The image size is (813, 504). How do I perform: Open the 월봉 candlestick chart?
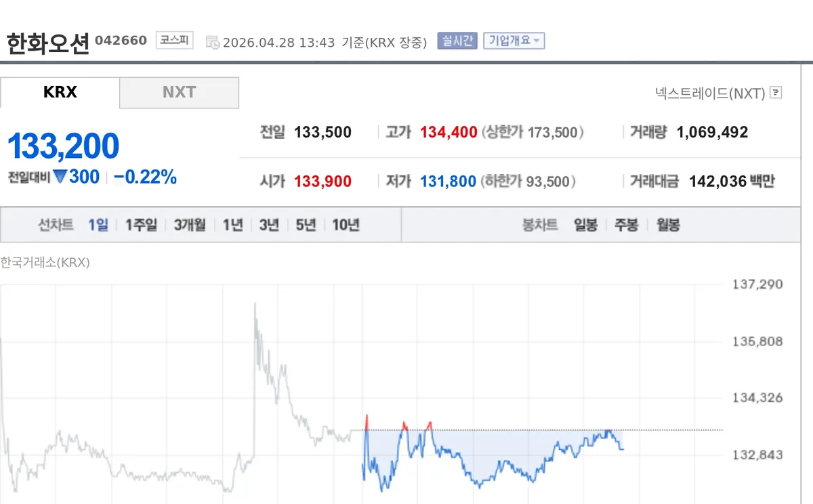coord(668,225)
